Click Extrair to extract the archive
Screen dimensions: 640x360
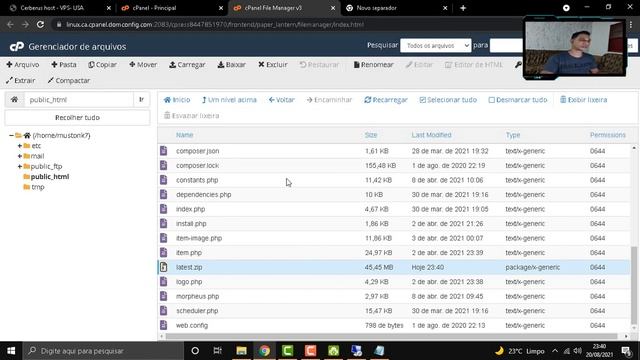(21, 80)
